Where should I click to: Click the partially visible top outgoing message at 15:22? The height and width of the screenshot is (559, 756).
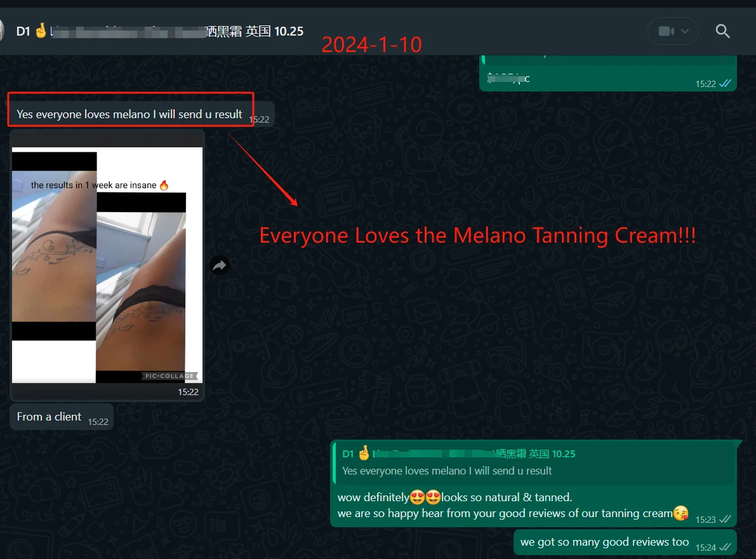click(x=608, y=73)
